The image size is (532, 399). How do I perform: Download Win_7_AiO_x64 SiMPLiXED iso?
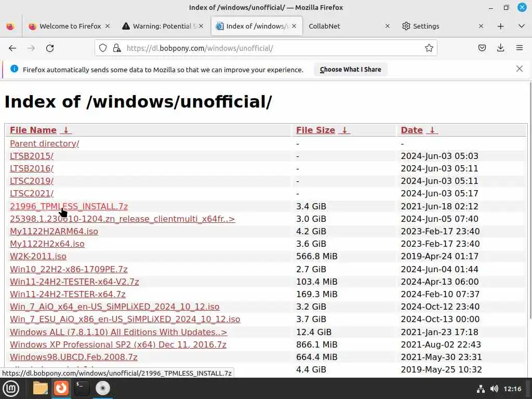[x=115, y=307]
